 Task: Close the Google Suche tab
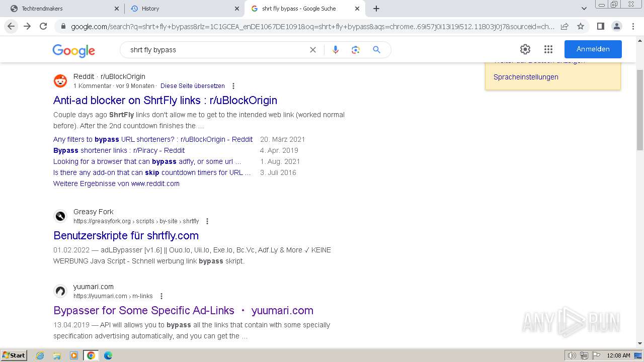357,9
